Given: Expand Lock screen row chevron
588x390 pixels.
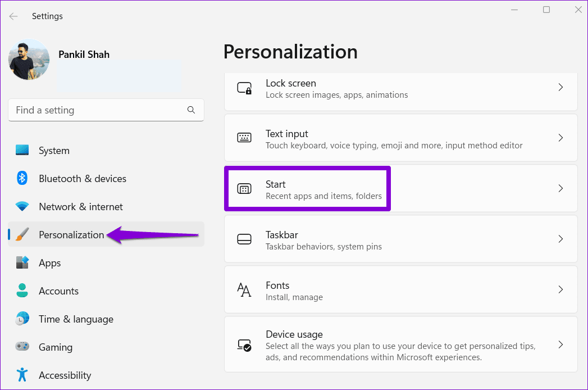Looking at the screenshot, I should point(560,88).
